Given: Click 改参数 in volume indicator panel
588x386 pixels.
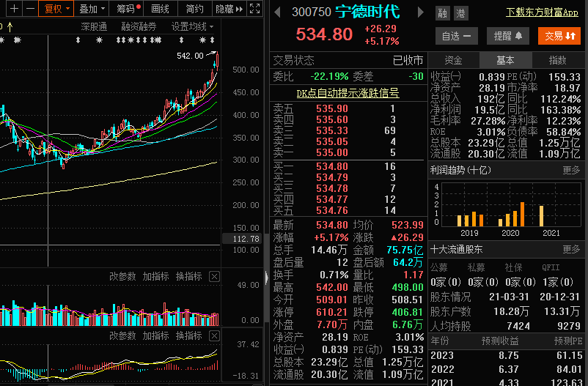Looking at the screenshot, I should coord(122,277).
